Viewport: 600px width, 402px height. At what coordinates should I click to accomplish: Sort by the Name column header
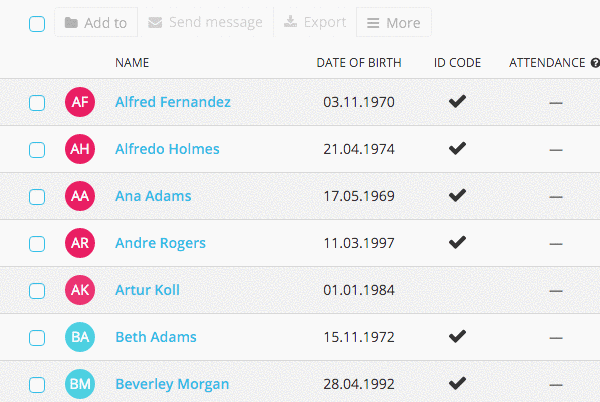132,63
